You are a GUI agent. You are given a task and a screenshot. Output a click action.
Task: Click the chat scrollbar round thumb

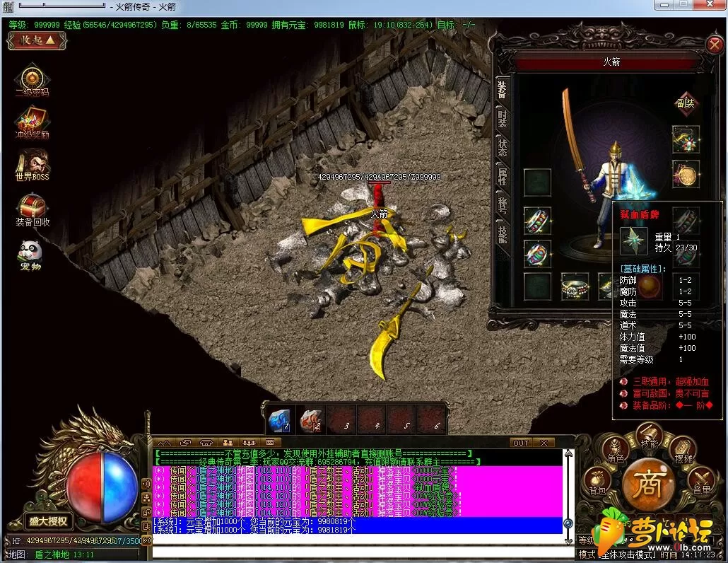pyautogui.click(x=568, y=523)
